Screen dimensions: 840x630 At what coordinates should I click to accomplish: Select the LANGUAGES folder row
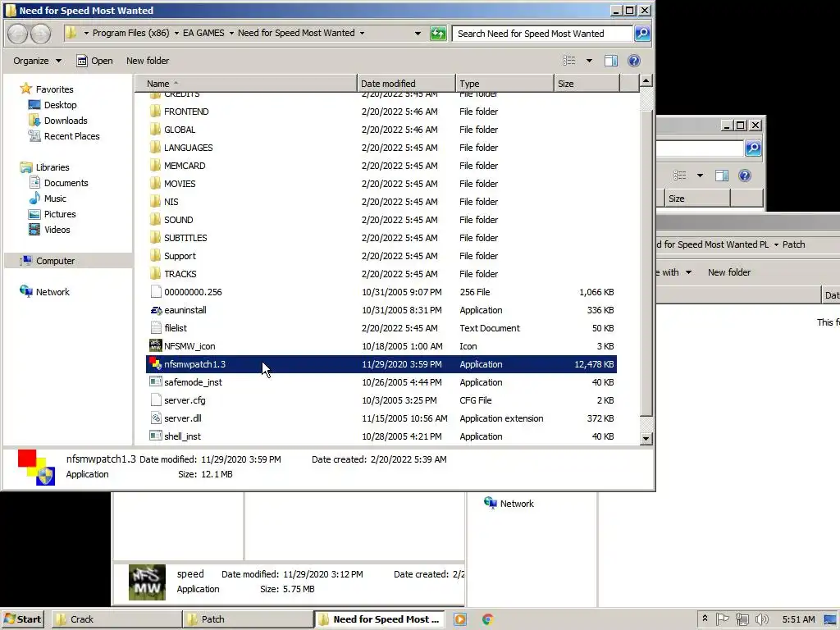click(381, 148)
